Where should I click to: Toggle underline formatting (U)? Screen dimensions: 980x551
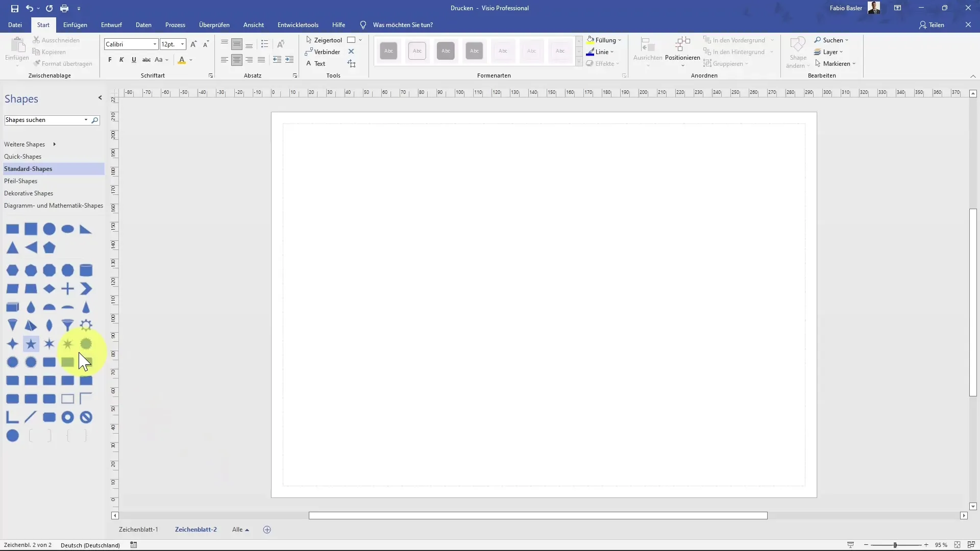tap(134, 60)
